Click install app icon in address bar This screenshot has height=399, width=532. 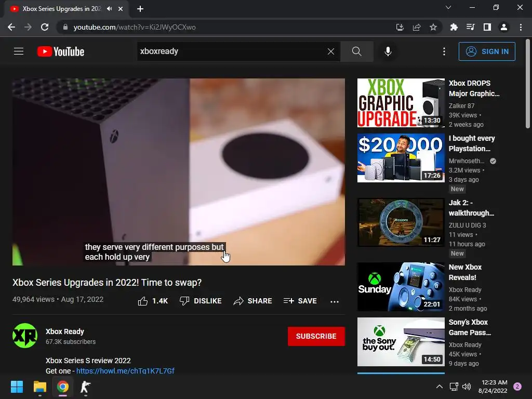click(400, 27)
